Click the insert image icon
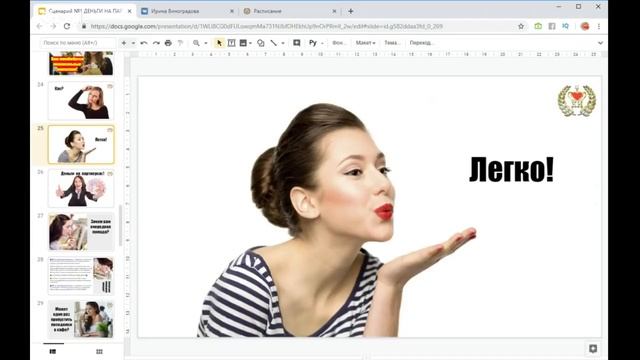 (x=243, y=43)
